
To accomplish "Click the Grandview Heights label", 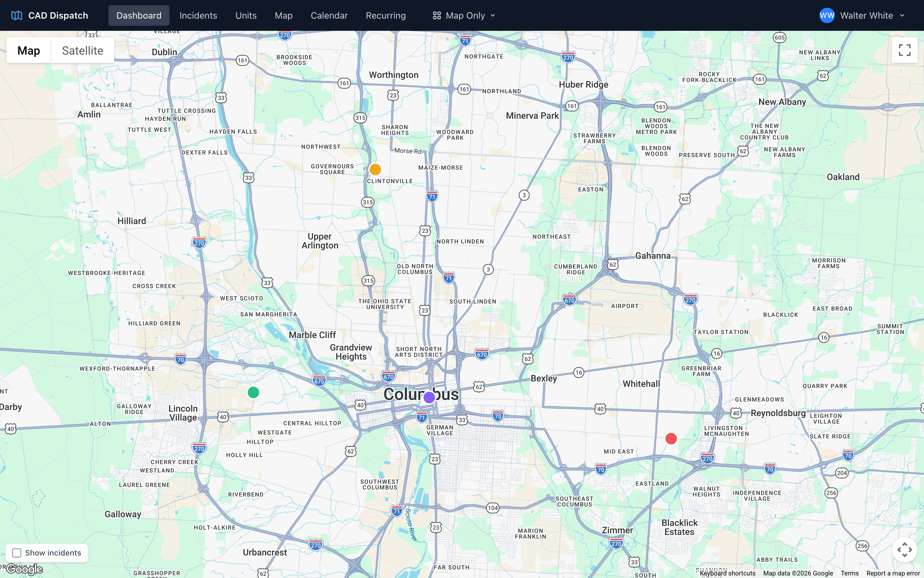I will [x=350, y=352].
